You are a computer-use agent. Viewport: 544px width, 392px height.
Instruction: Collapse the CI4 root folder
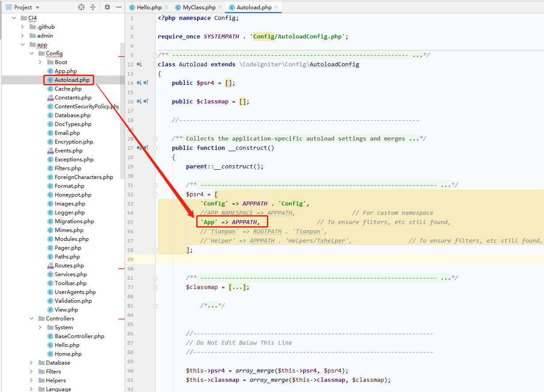pyautogui.click(x=14, y=18)
